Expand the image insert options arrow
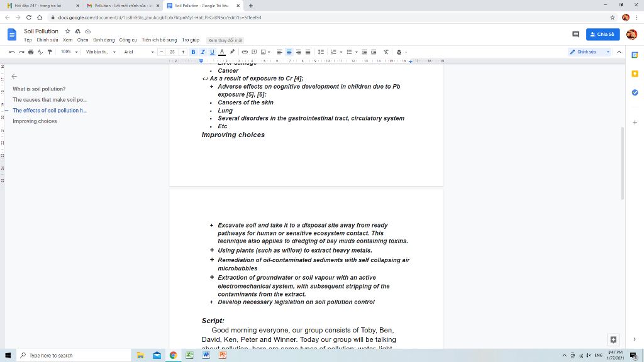Viewport: 644px width, 362px height. pos(269,52)
